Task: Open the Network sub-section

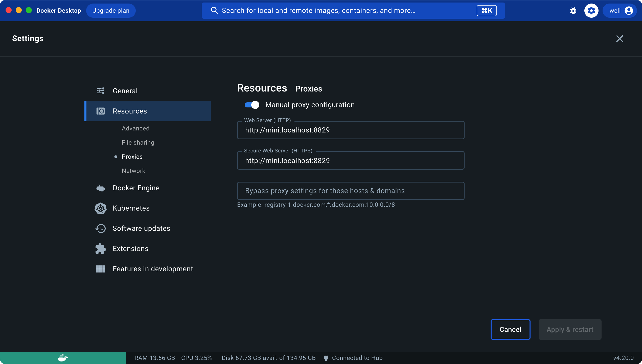Action: click(133, 171)
